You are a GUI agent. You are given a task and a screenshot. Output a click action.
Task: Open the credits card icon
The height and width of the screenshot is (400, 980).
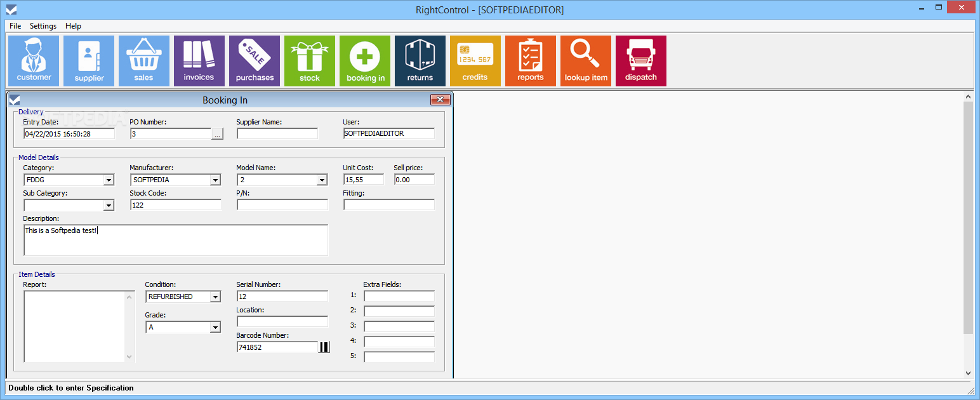475,61
